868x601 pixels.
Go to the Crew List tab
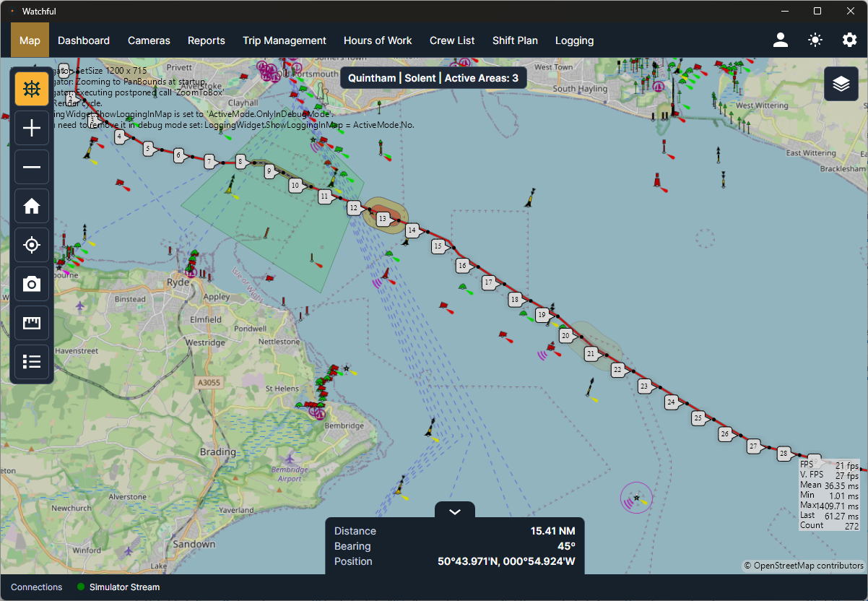pos(452,40)
